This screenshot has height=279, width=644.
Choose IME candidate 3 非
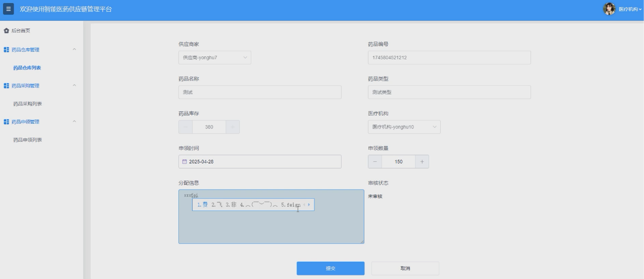[x=232, y=204]
